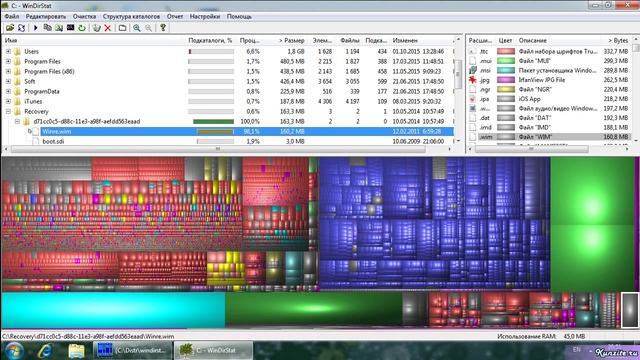This screenshot has height=360, width=640.
Task: Open the Помощь menu
Action: point(239,16)
